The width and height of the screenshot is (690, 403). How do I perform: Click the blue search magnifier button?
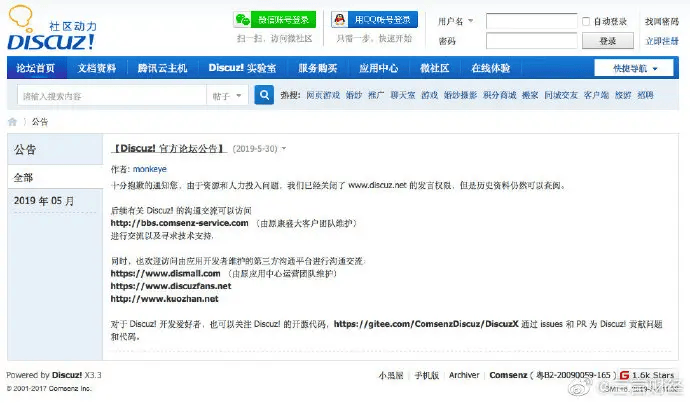tap(264, 96)
